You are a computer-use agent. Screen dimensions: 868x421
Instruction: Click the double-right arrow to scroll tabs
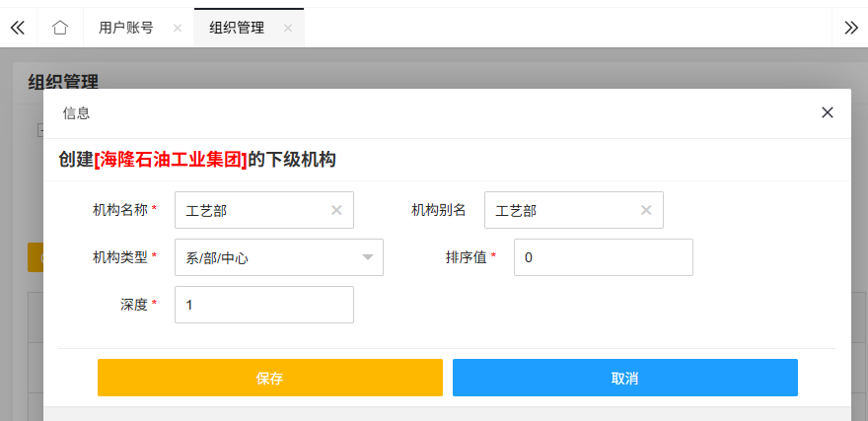click(x=851, y=28)
